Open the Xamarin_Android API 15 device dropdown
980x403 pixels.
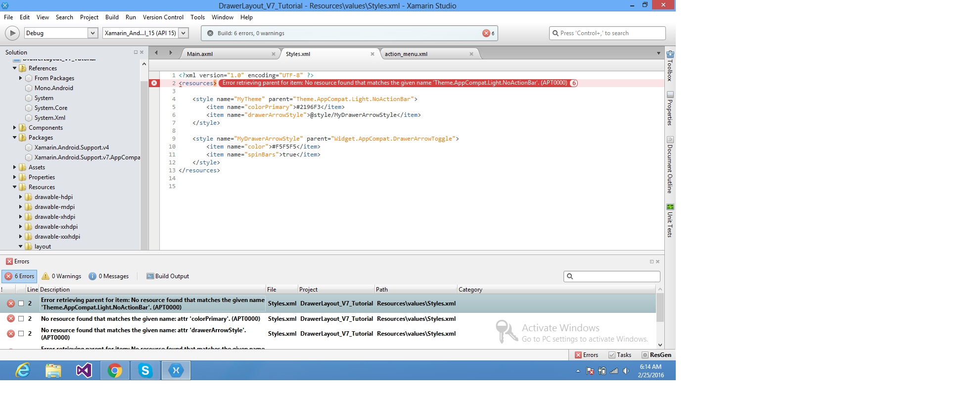(x=183, y=33)
